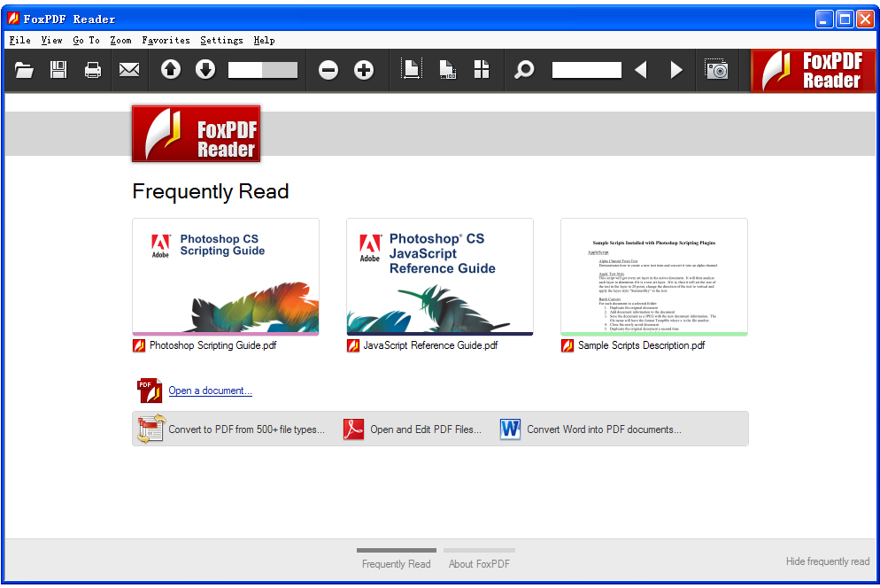Activate the search magnifier tool
Screen dimensions: 880x588
524,70
